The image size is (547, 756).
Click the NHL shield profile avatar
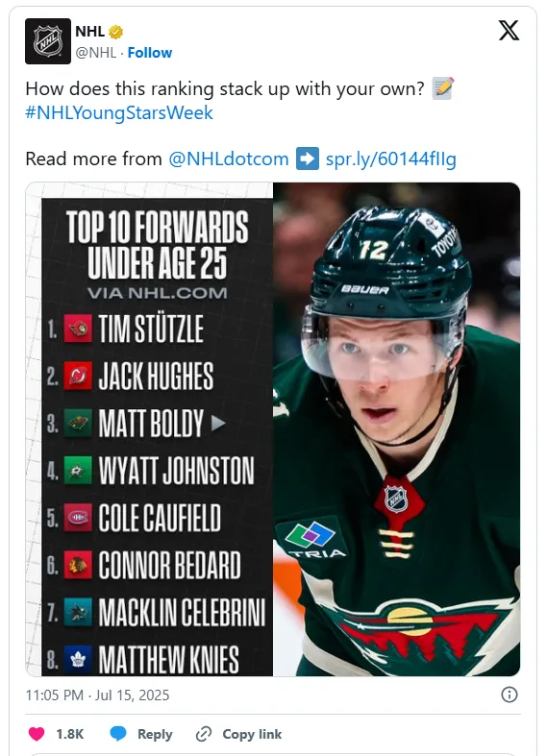coord(48,41)
